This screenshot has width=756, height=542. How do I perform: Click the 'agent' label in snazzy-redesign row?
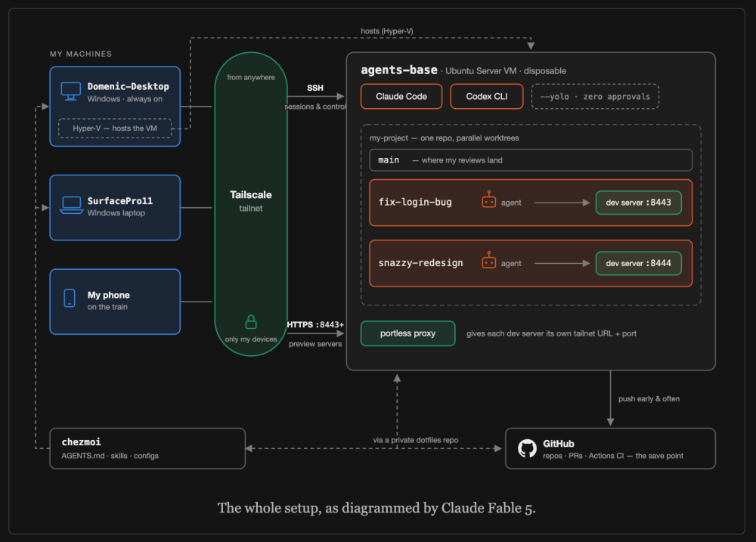click(x=511, y=263)
